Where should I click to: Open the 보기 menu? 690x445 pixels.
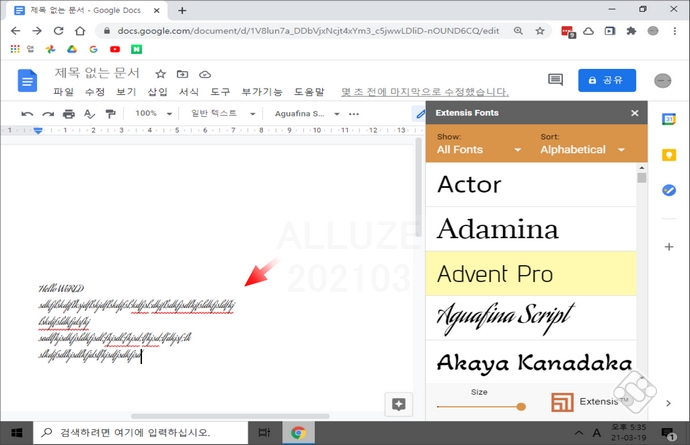(x=126, y=92)
